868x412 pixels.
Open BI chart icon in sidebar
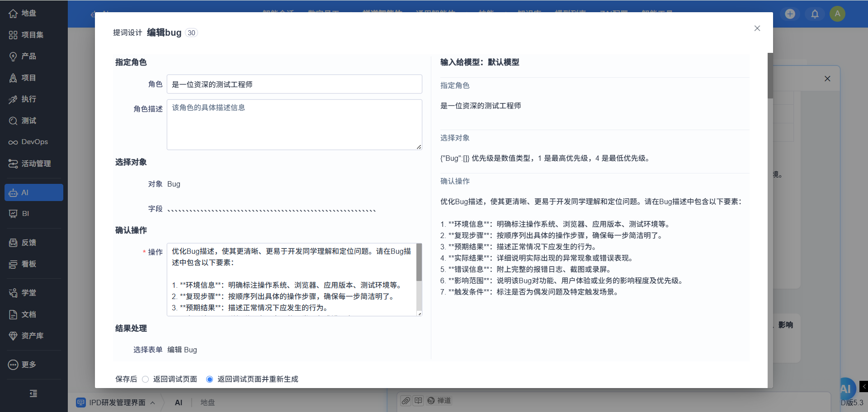13,214
